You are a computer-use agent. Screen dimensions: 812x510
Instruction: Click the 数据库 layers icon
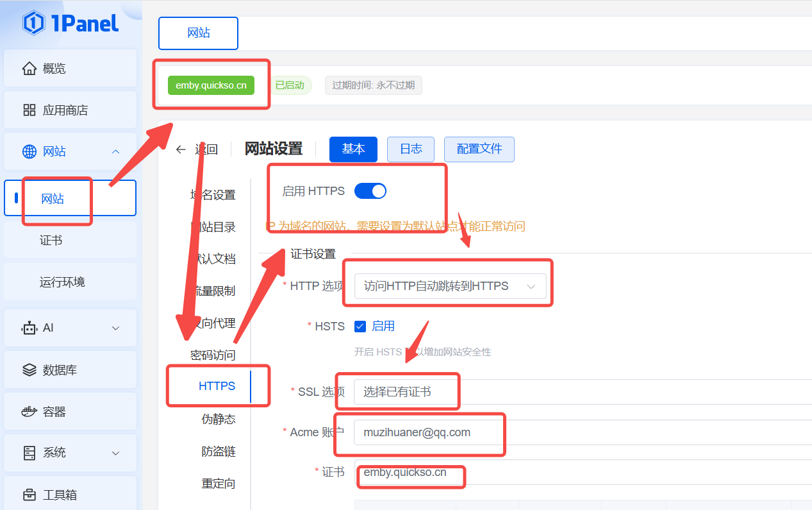coord(29,370)
